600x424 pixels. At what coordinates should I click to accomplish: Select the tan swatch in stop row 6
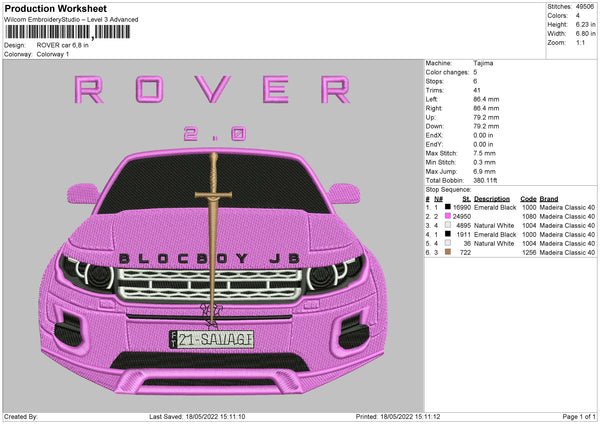pos(447,252)
